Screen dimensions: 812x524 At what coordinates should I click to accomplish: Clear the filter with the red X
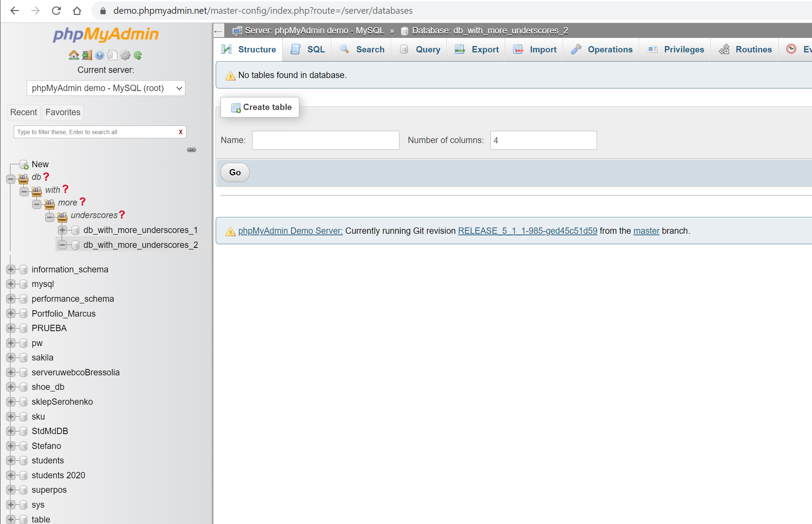tap(180, 132)
